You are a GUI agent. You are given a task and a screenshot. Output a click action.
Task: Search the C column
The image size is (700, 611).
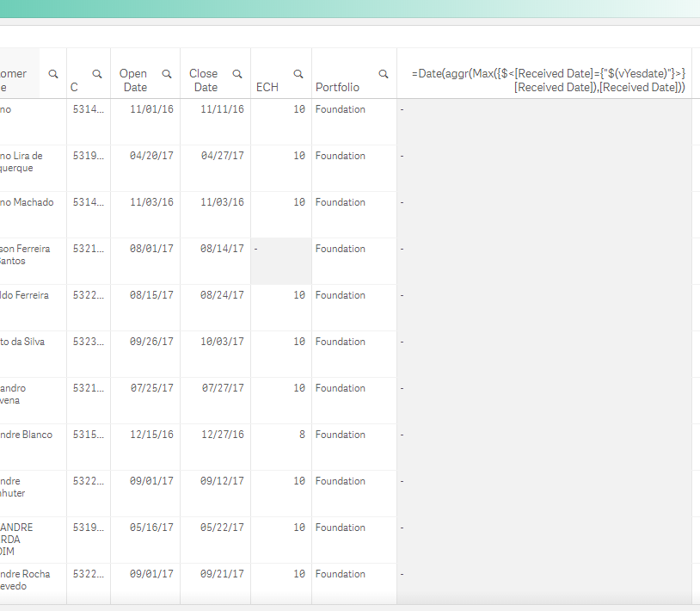(97, 74)
